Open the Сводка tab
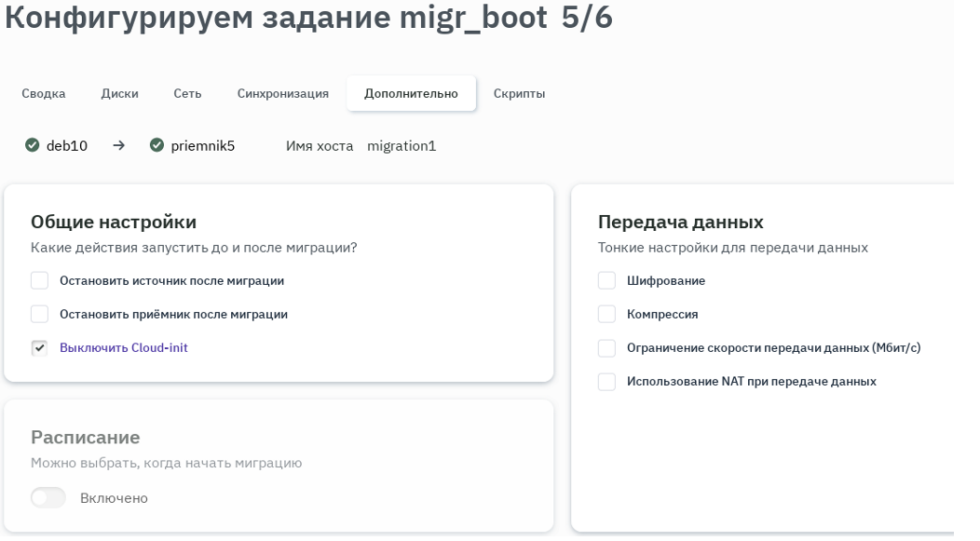The image size is (980, 541). coord(44,93)
